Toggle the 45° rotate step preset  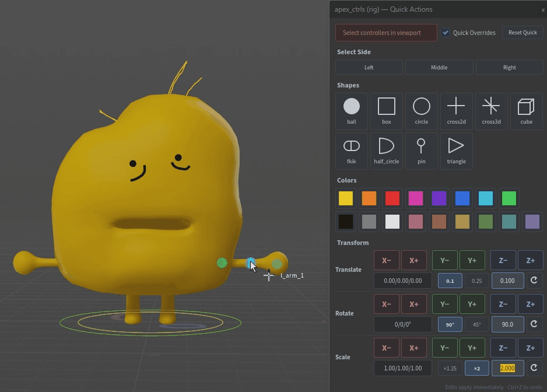[x=476, y=324]
